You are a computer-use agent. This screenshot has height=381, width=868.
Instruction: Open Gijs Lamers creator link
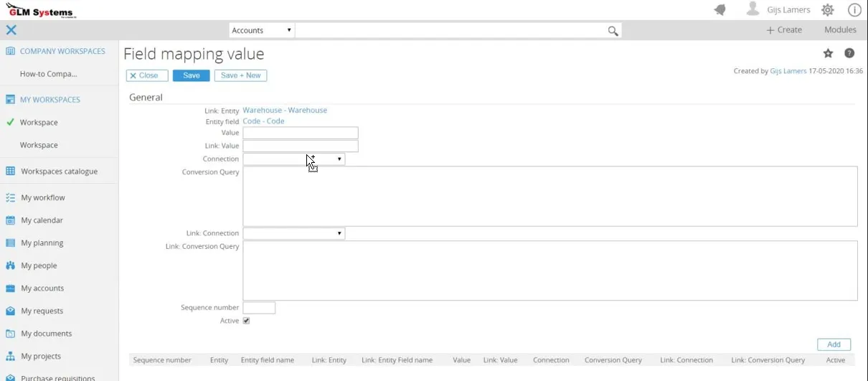pos(788,71)
